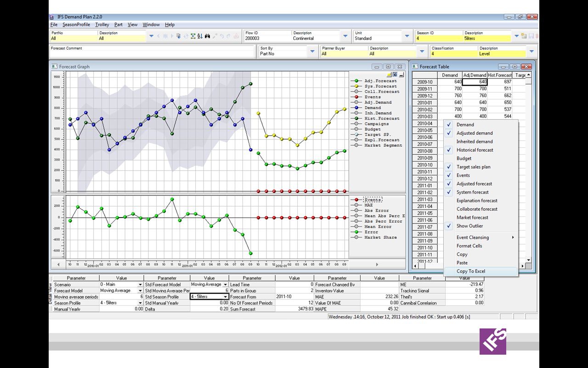Image resolution: width=588 pixels, height=368 pixels.
Task: Click Forecast Table vertical scrollbar down arrow
Action: tap(528, 260)
